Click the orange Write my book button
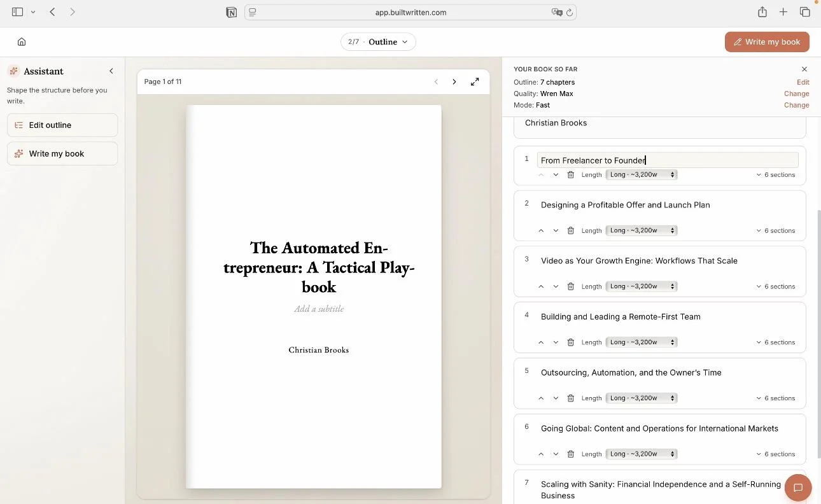 pos(767,42)
